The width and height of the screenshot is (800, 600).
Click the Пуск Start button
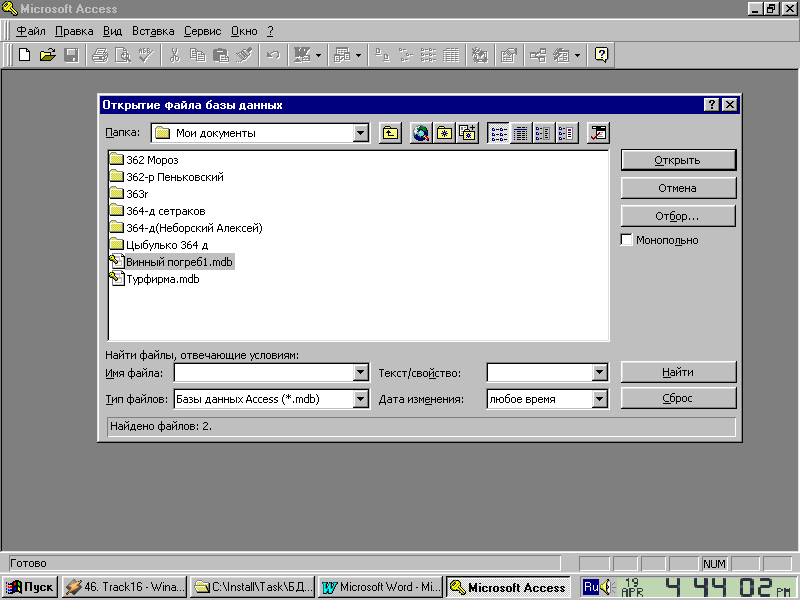tap(30, 587)
